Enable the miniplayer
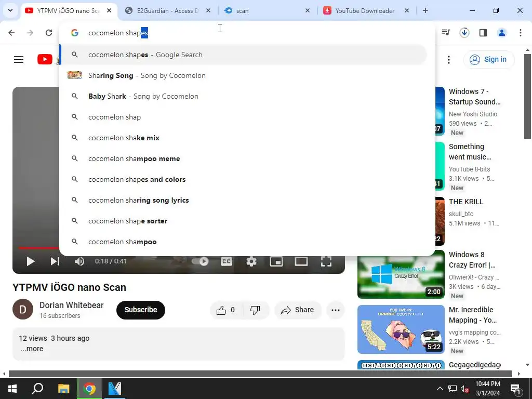The height and width of the screenshot is (399, 532). point(276,261)
